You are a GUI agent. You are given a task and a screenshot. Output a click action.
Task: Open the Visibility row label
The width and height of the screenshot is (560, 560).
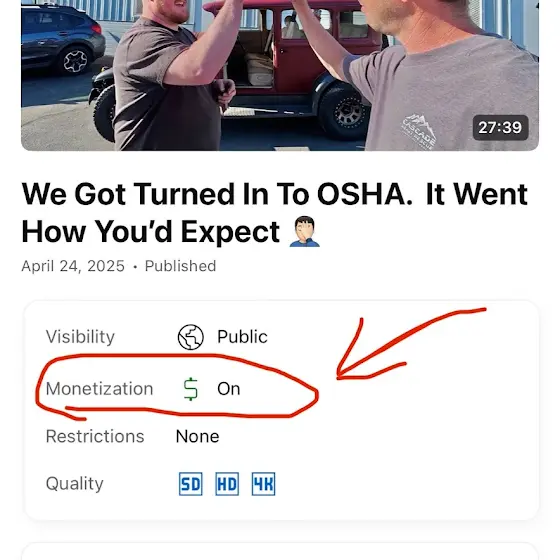[x=80, y=337]
